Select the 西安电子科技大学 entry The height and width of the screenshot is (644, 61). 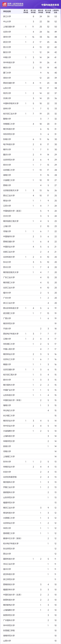[x=11, y=334]
